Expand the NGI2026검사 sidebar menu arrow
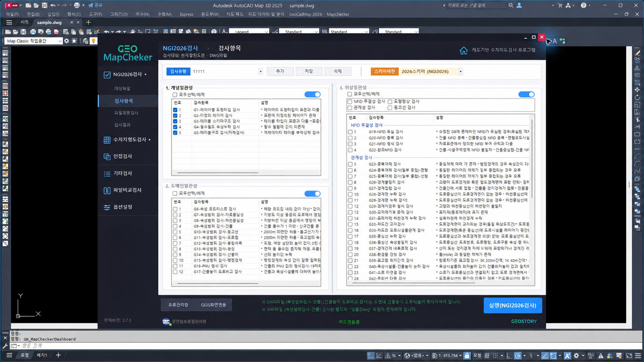 146,75
